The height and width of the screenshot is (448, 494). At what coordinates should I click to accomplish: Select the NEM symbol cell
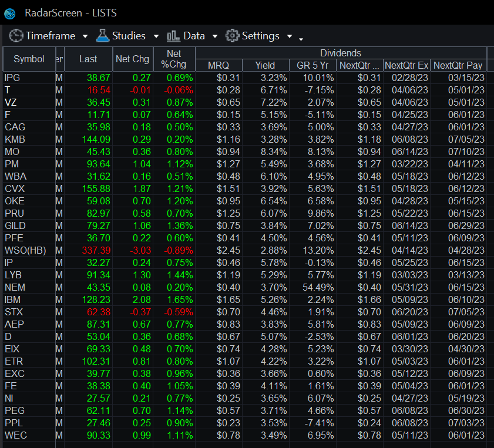29,287
